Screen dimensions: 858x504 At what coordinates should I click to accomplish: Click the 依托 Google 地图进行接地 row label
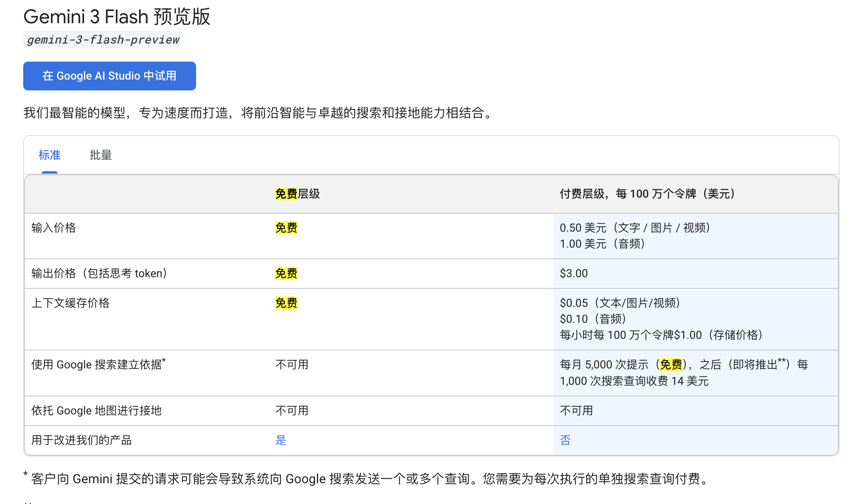96,411
